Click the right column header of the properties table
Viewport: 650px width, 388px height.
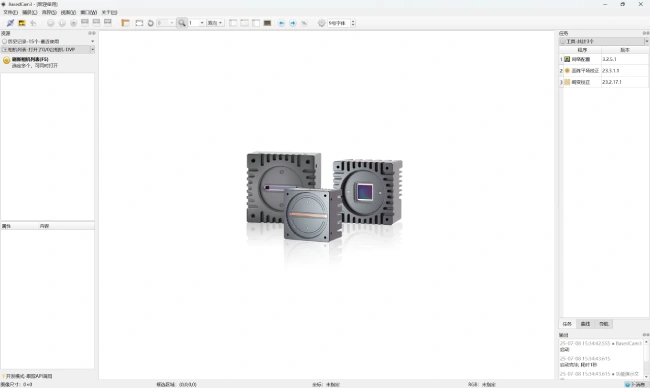[x=66, y=226]
